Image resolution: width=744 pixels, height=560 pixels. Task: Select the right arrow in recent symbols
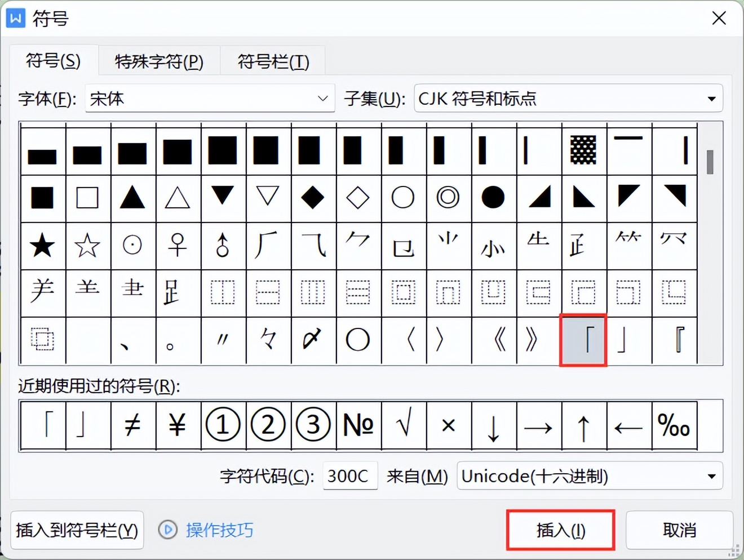(x=538, y=425)
